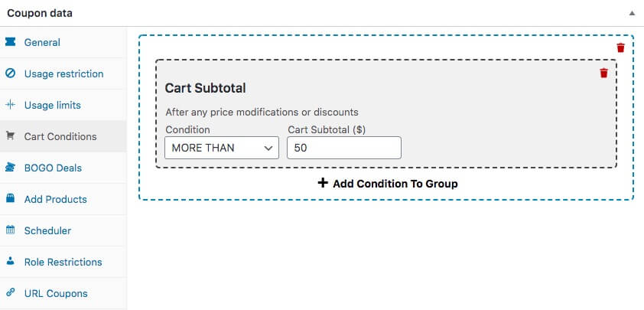Click the Scheduler calendar icon

pyautogui.click(x=11, y=230)
